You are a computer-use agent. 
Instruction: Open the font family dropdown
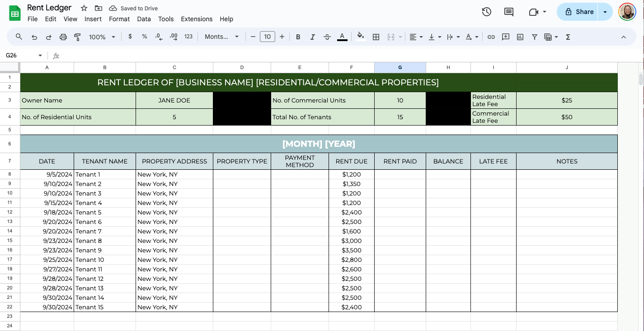(x=221, y=37)
